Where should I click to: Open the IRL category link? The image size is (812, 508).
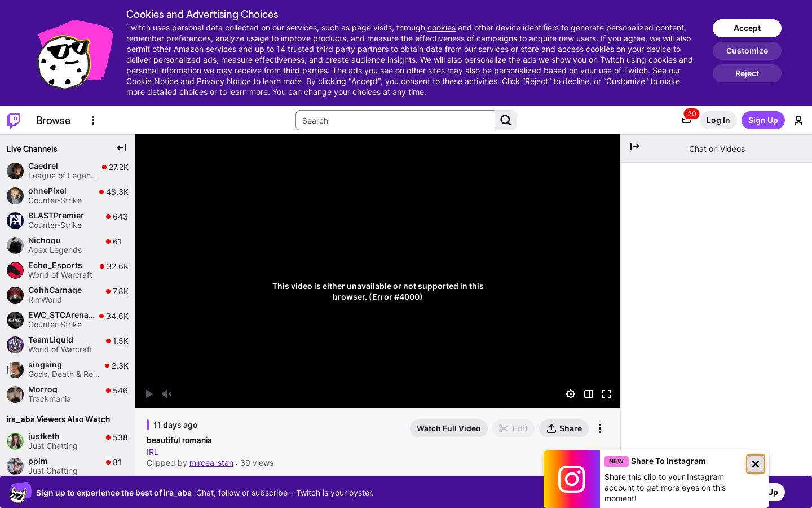point(152,452)
